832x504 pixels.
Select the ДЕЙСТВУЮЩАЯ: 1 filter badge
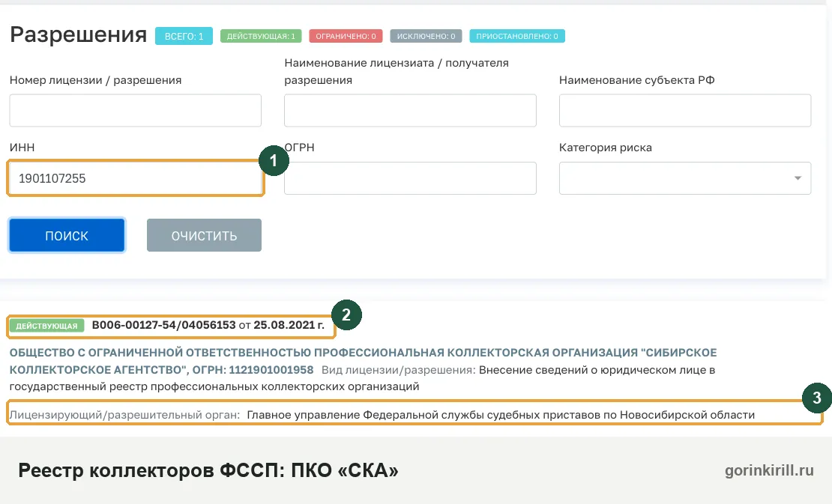(261, 36)
